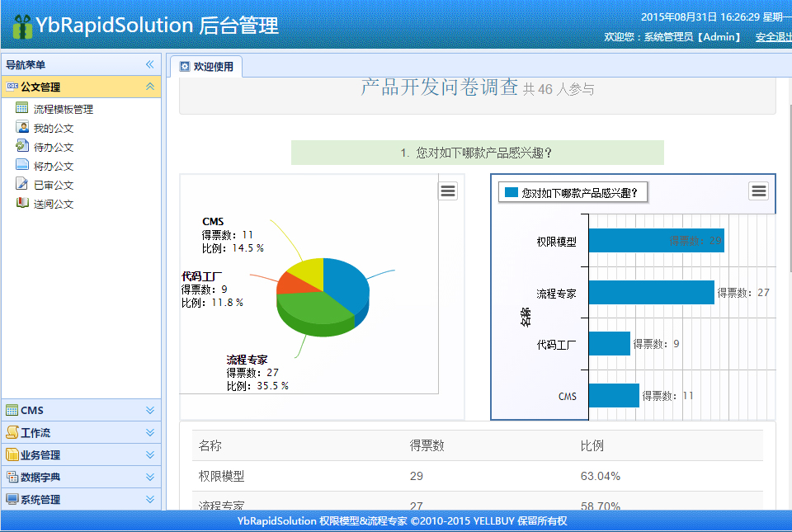The width and height of the screenshot is (792, 532).
Task: Click the 得票数 table column header
Action: [427, 445]
